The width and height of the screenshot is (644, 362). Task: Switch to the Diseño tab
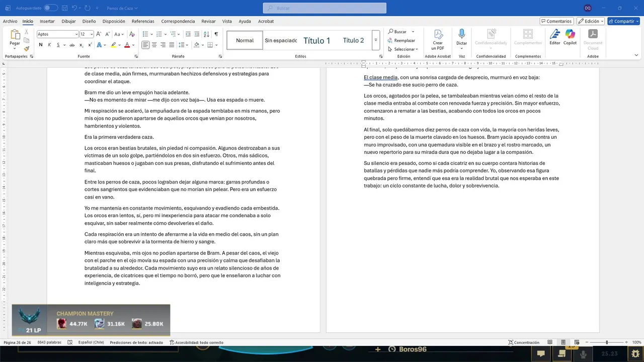(x=89, y=21)
